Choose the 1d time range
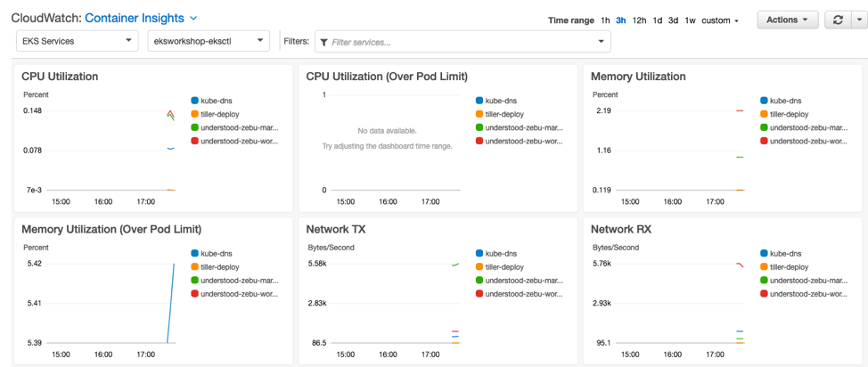Screen dimensions: 868x367 tap(658, 20)
